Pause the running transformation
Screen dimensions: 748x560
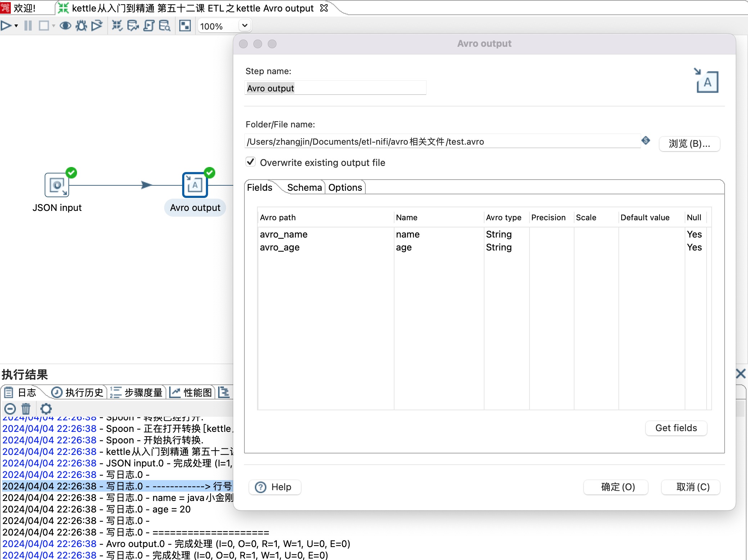(28, 26)
